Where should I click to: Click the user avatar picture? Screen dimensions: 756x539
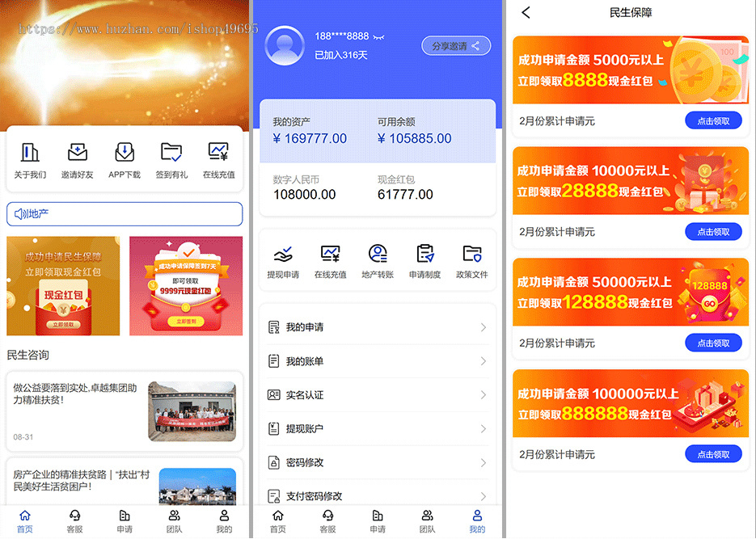click(x=285, y=46)
